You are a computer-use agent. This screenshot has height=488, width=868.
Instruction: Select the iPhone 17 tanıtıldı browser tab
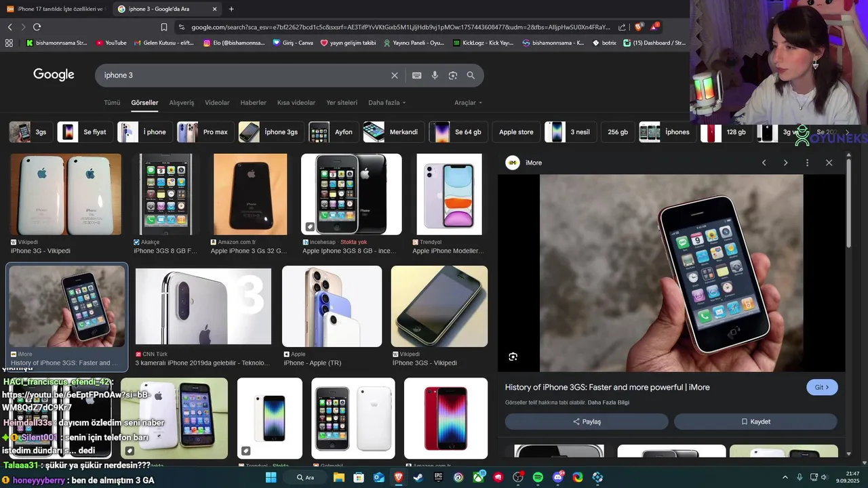pyautogui.click(x=56, y=9)
